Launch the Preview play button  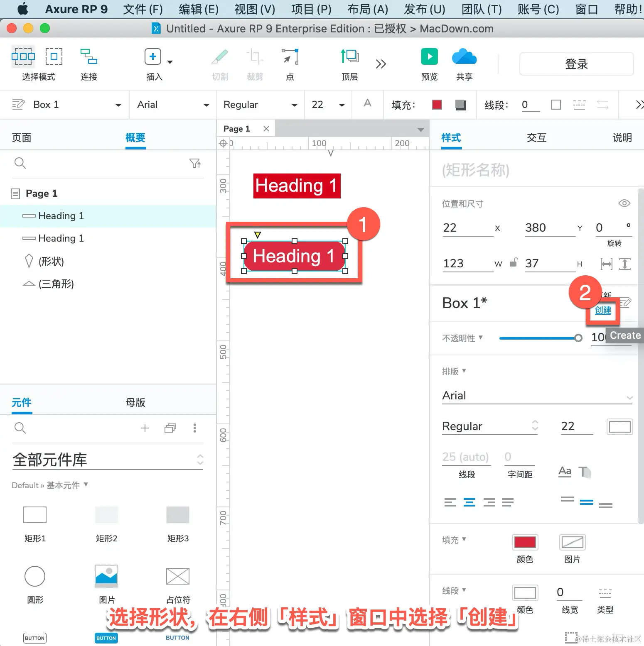pos(430,56)
